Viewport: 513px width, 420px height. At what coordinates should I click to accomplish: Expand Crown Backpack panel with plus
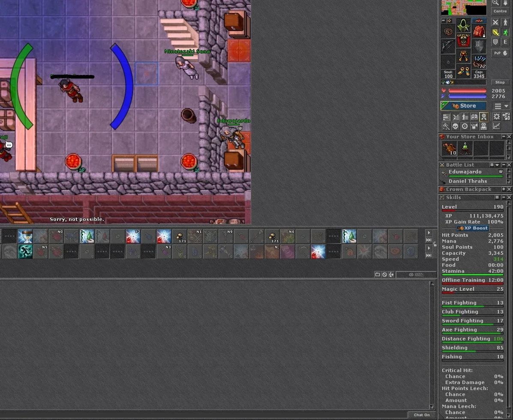504,189
